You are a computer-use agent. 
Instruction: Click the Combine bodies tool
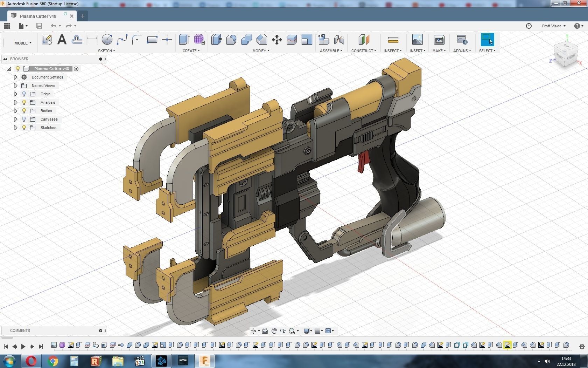click(246, 40)
